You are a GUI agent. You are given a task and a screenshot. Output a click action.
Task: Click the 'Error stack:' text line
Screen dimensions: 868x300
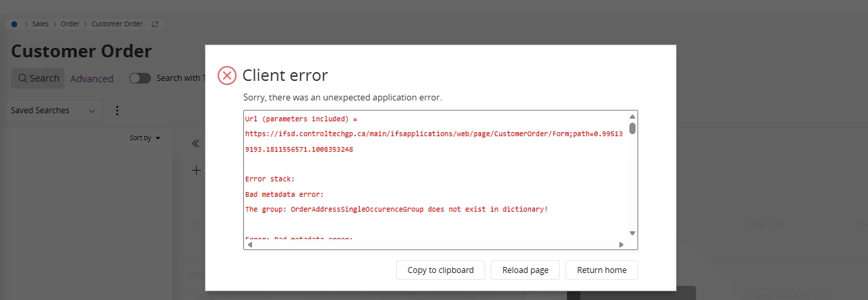(x=270, y=179)
